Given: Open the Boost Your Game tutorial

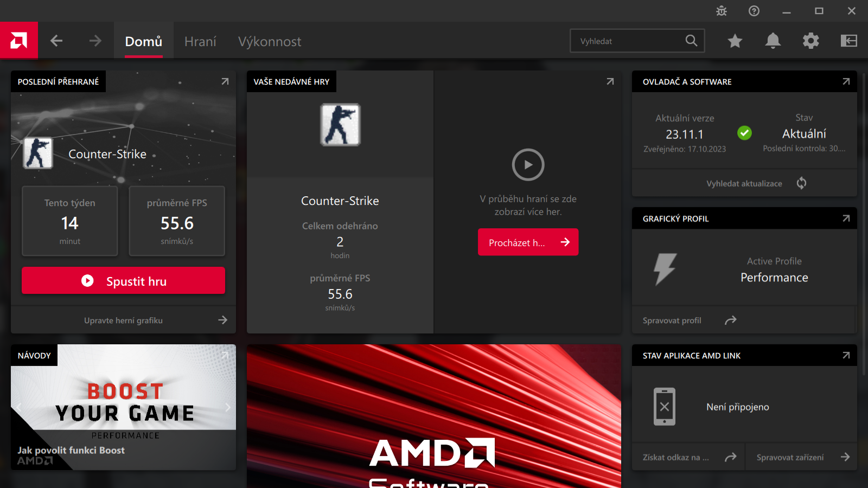Looking at the screenshot, I should 124,407.
